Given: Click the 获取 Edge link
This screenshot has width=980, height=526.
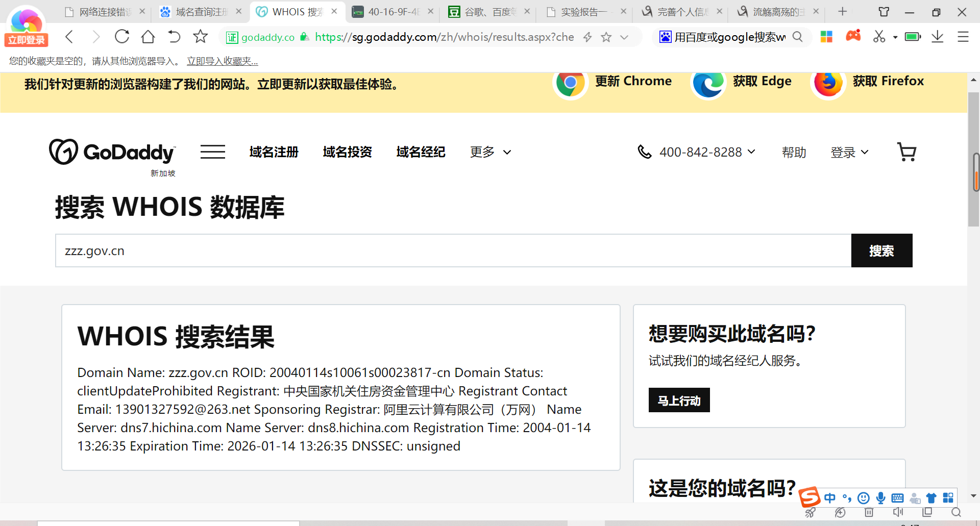Looking at the screenshot, I should tap(742, 82).
